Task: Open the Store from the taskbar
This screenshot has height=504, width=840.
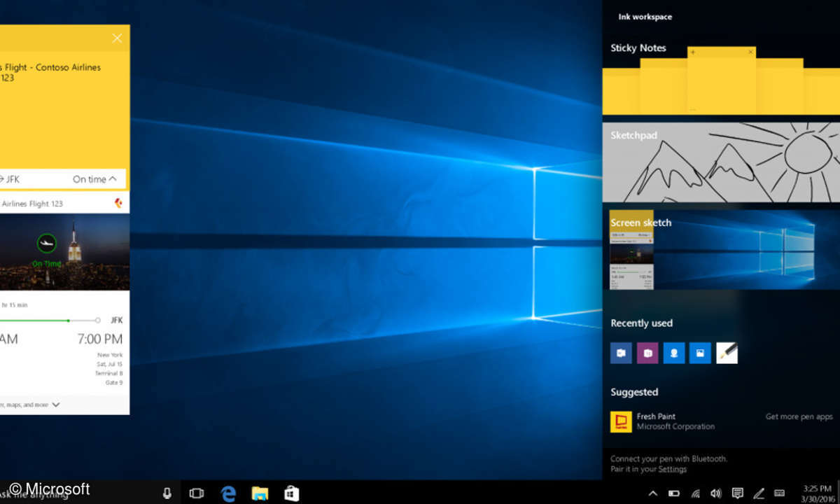Action: tap(291, 493)
